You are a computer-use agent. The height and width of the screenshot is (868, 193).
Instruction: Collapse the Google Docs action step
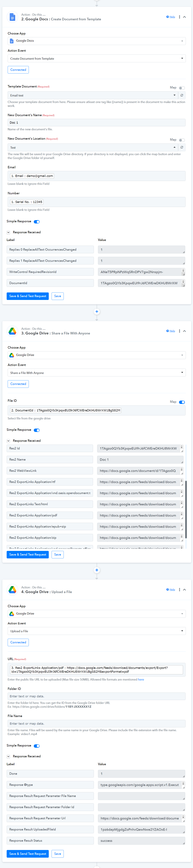click(185, 17)
